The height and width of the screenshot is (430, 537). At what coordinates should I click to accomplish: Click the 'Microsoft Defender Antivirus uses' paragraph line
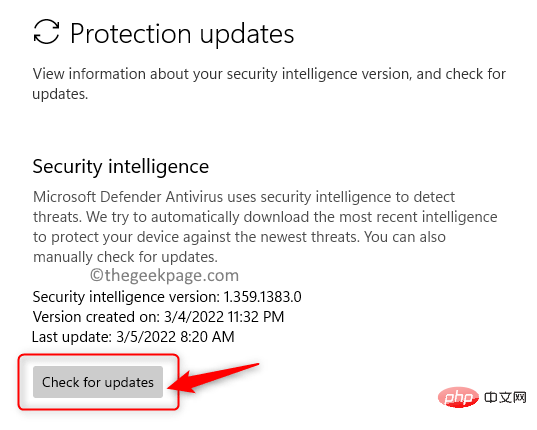click(244, 197)
